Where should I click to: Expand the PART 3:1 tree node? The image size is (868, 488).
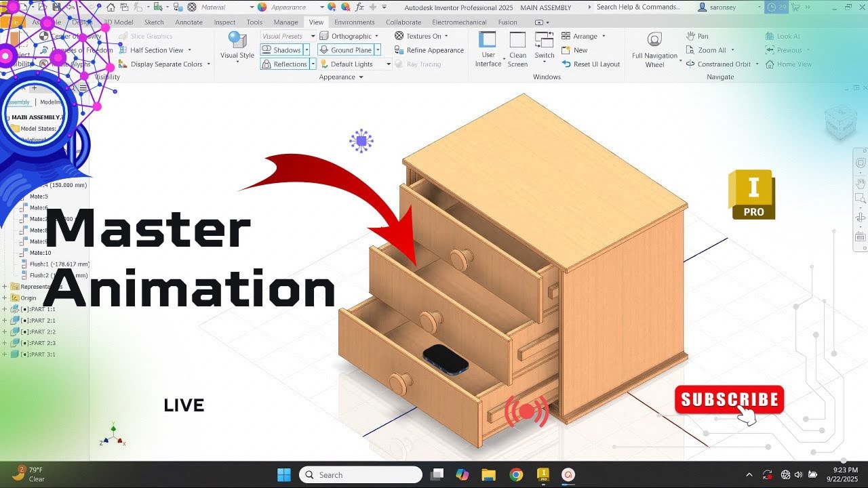tap(5, 354)
